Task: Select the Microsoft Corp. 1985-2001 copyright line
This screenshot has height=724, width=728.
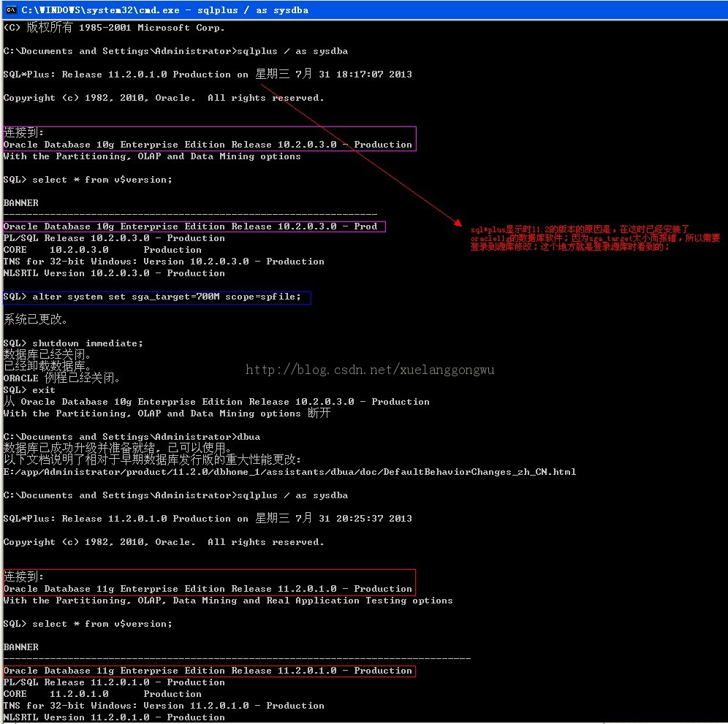Action: (114, 27)
